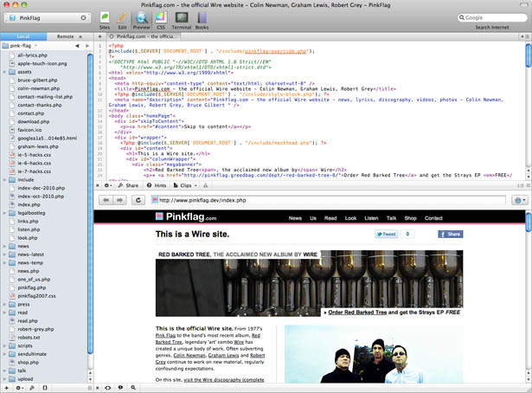
Task: Select the Local files tab
Action: click(x=22, y=36)
